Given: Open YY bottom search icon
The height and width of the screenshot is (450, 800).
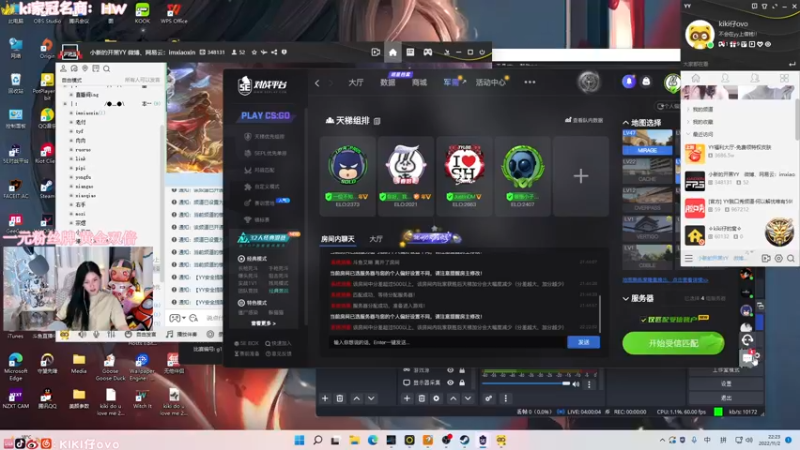Looking at the screenshot, I should (x=790, y=258).
